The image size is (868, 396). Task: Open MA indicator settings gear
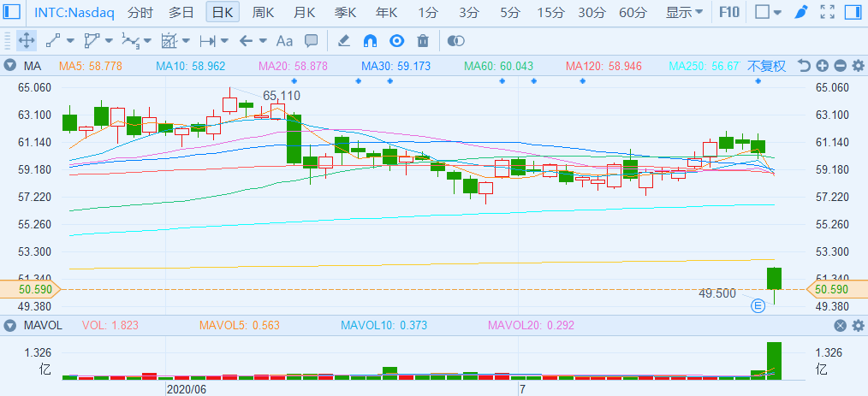click(856, 66)
